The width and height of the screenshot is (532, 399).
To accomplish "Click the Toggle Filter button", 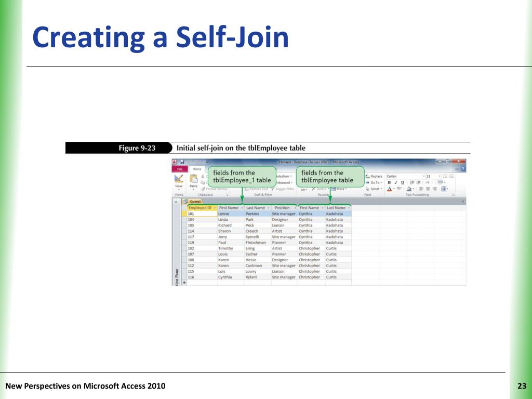I will point(282,189).
